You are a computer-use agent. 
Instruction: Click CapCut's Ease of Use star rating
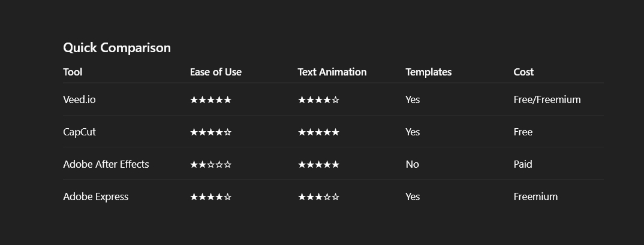(210, 132)
